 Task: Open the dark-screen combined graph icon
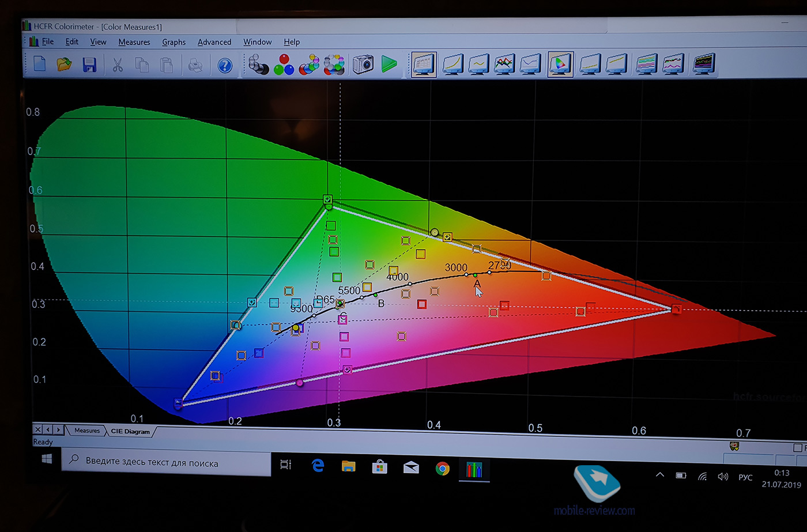703,63
